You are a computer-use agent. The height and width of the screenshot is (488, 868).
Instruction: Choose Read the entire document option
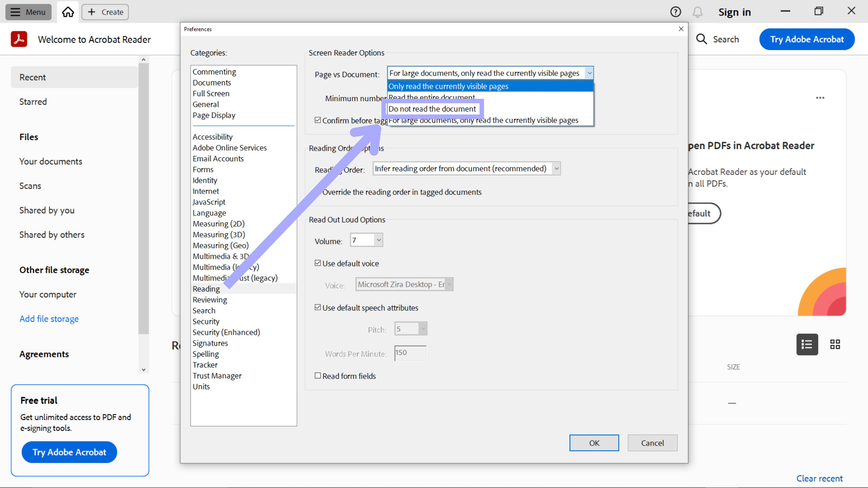click(490, 97)
